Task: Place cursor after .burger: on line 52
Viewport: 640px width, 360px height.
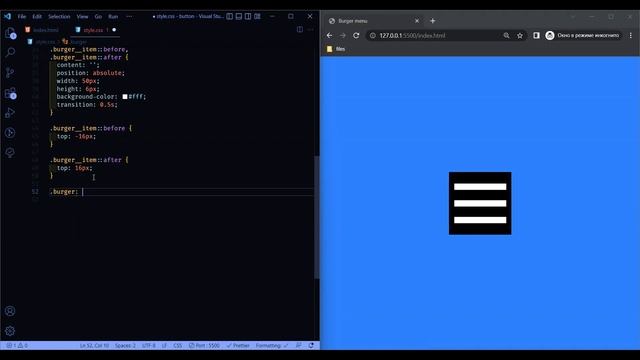Action: [x=82, y=191]
